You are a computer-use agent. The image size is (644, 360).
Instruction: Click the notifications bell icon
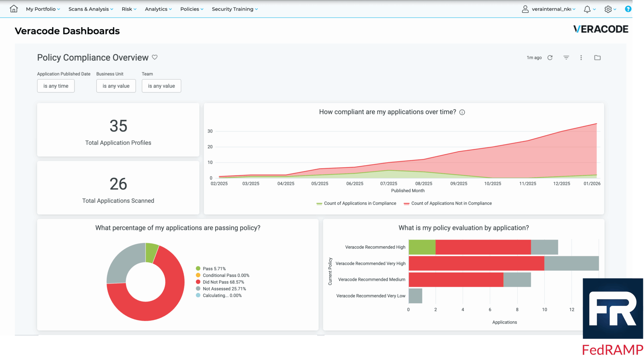point(587,9)
